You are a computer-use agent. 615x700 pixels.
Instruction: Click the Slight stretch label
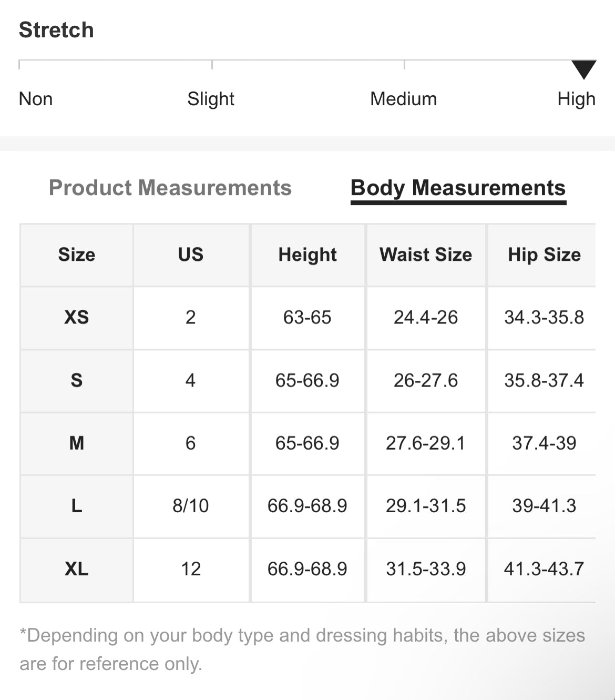click(211, 99)
